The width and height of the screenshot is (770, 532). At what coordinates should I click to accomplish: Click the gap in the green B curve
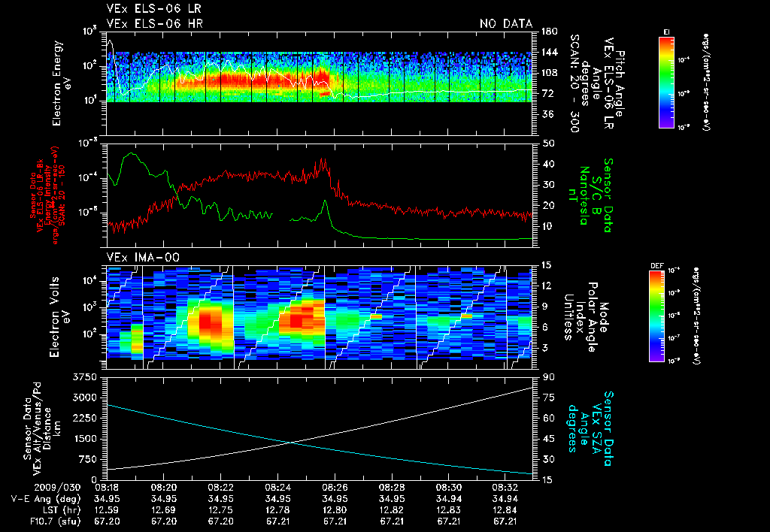pos(281,217)
